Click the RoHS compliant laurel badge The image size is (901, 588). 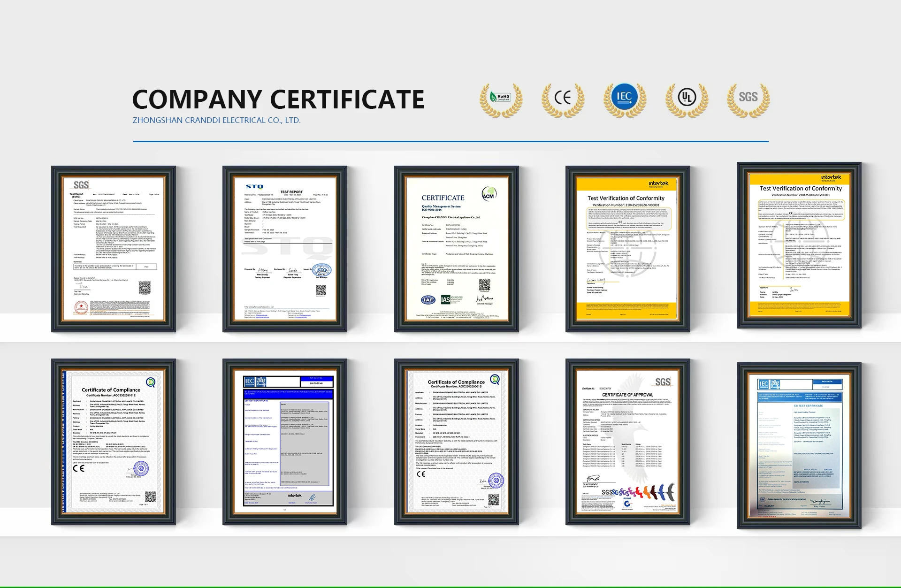[x=501, y=99]
